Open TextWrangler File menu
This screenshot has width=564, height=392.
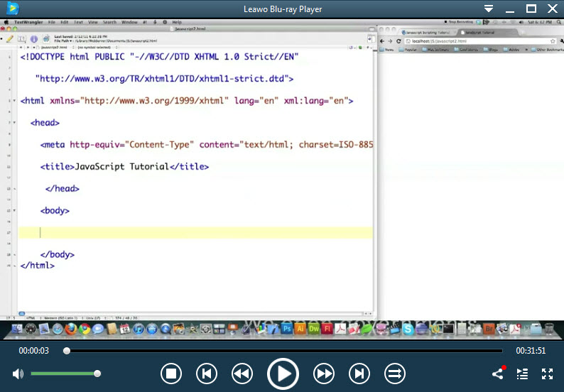pyautogui.click(x=52, y=22)
